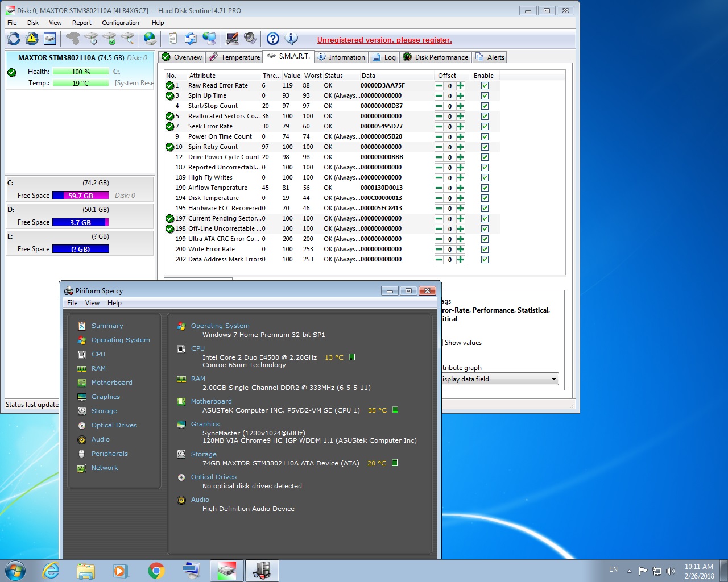Open Google Chrome from the taskbar

pyautogui.click(x=156, y=571)
